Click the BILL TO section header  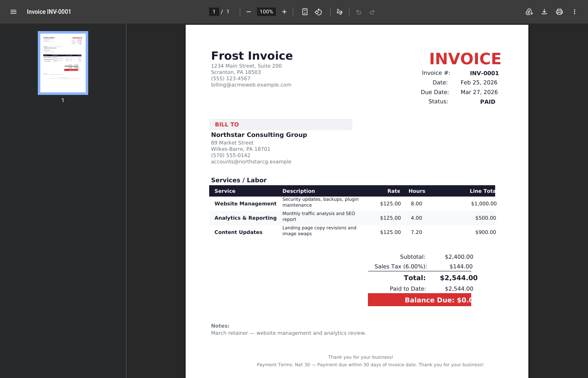click(227, 124)
